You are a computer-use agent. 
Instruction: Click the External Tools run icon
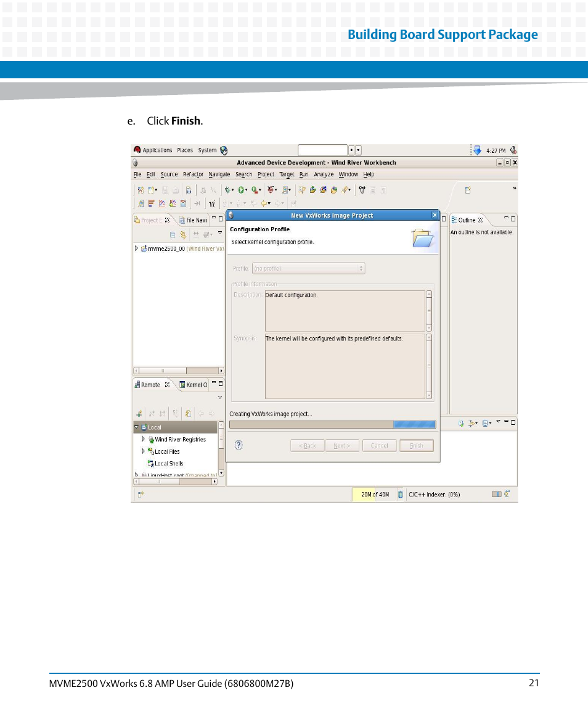coord(255,190)
